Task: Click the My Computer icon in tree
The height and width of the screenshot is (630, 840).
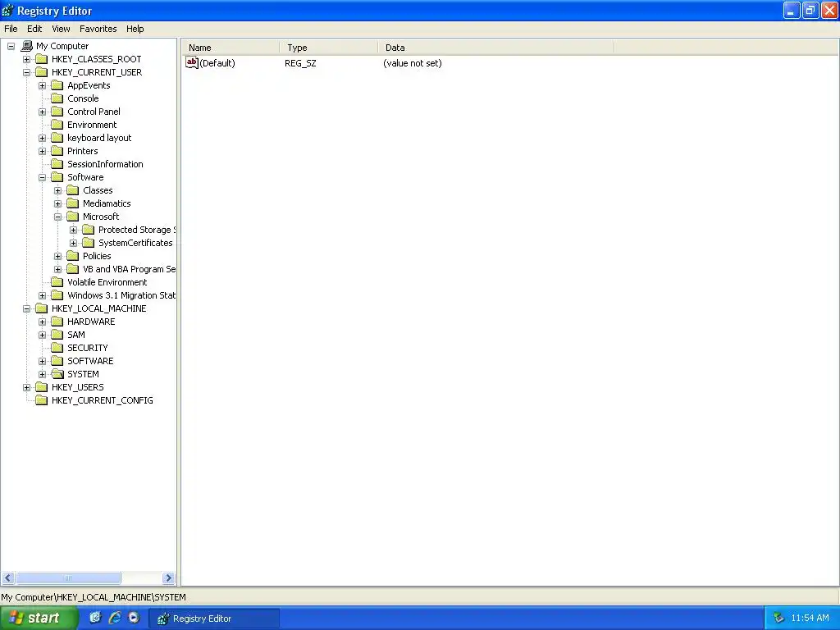Action: (x=27, y=46)
